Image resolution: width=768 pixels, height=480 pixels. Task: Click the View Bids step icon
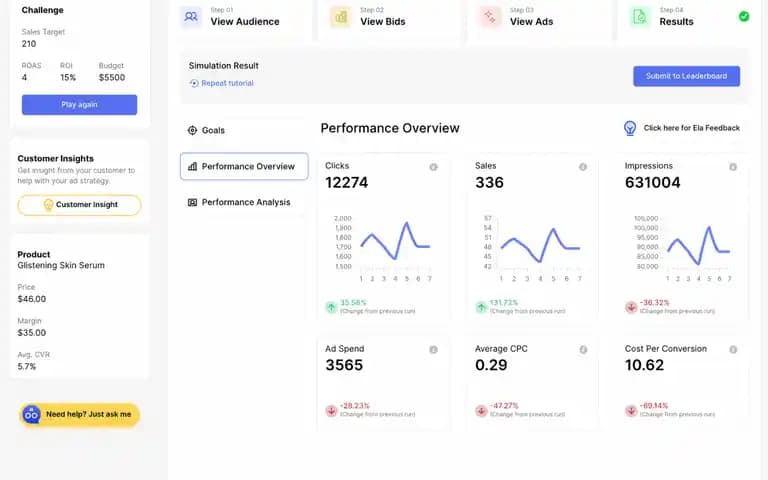[340, 17]
